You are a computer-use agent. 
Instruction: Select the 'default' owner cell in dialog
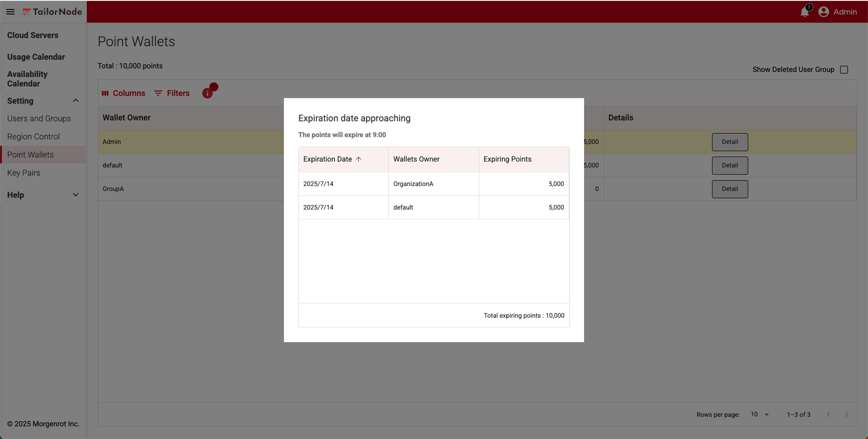tap(434, 207)
